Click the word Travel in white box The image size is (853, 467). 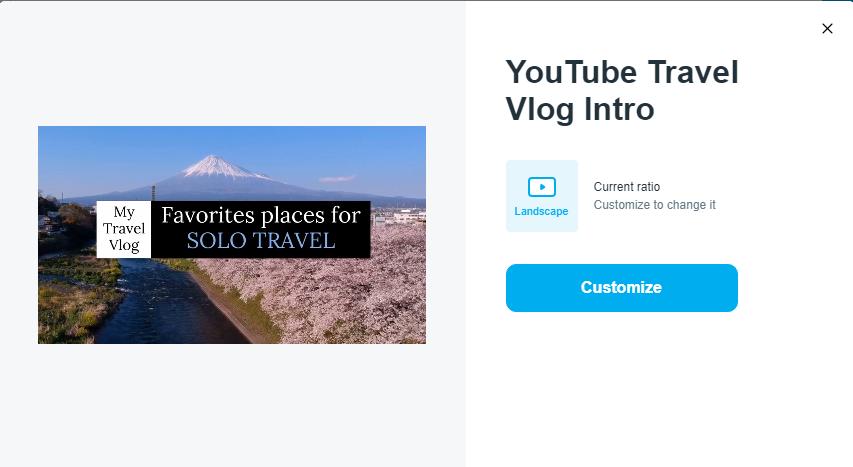(124, 229)
